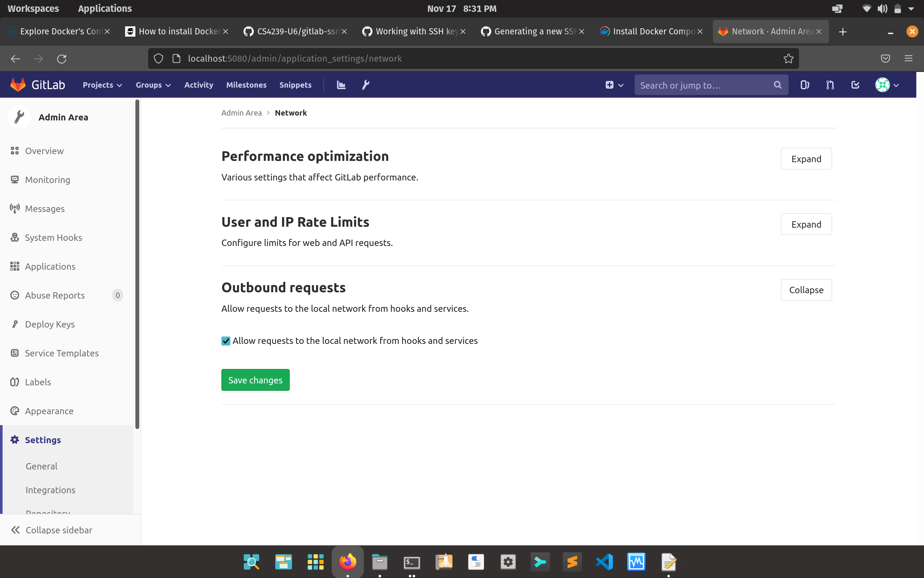Open the text editor from the dock
924x578 pixels.
pyautogui.click(x=668, y=562)
